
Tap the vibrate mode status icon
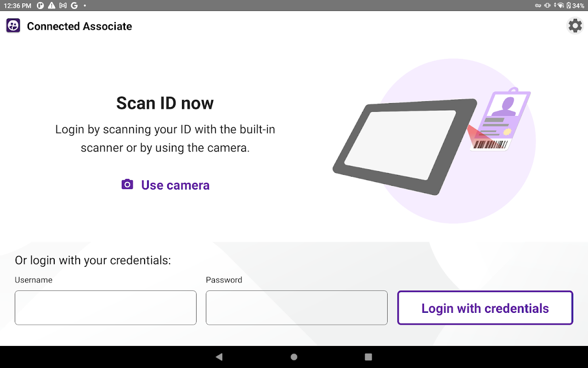click(x=548, y=6)
